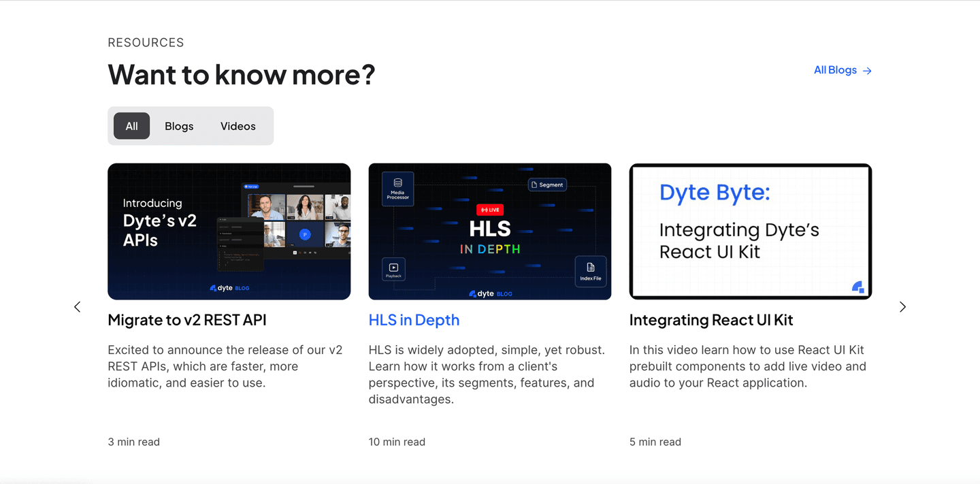Click the 'Want to know more?' heading
Image resolution: width=980 pixels, height=484 pixels.
(x=242, y=74)
